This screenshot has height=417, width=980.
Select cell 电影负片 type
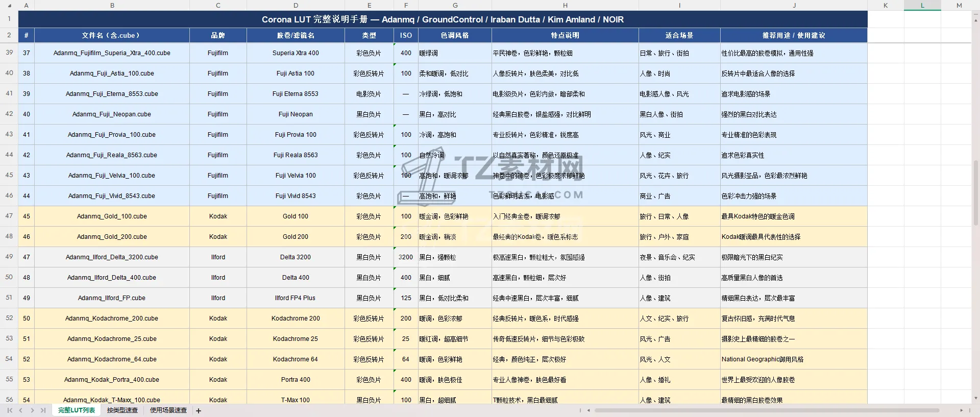369,94
